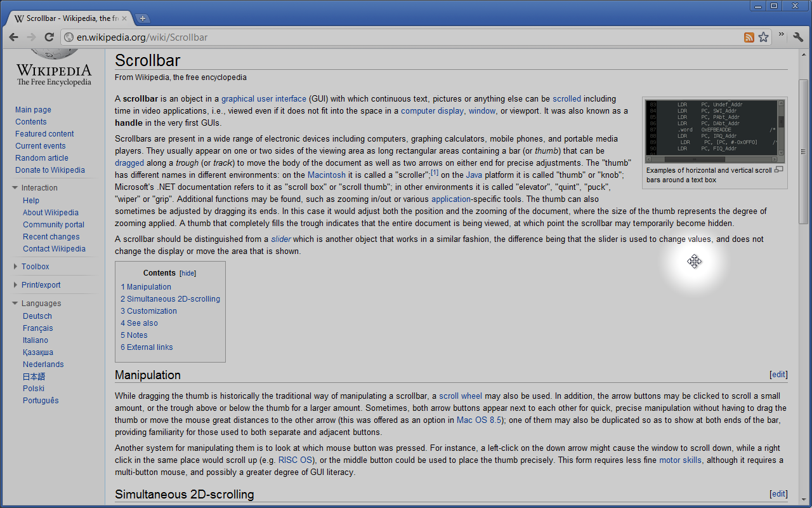The image size is (812, 508).
Task: Select the Scrollbar - Wikipedia tab
Action: [70, 18]
